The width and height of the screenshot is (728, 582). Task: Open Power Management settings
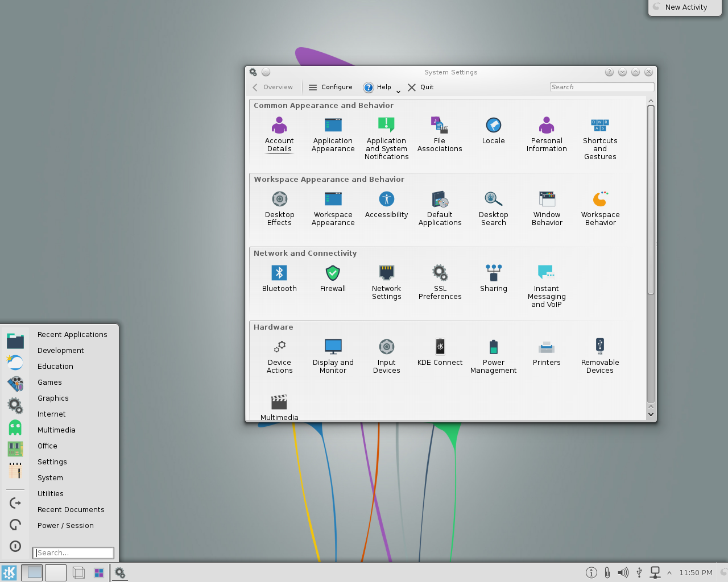(493, 356)
